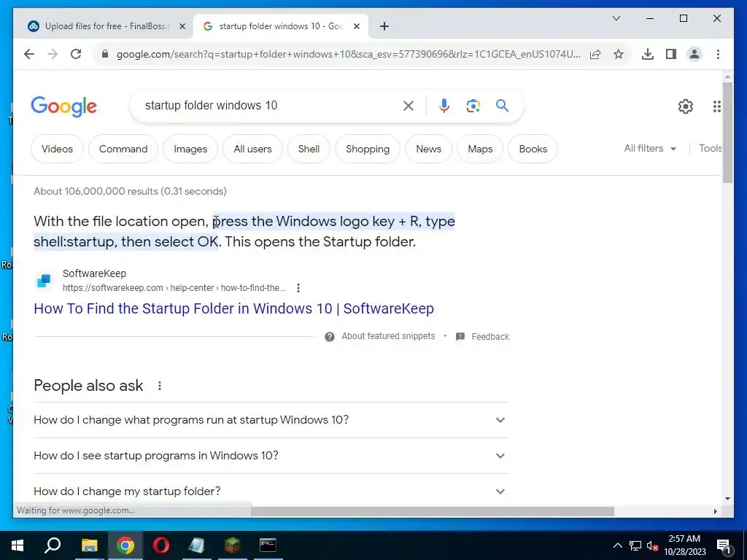Share this page from address bar
Viewport: 747px width, 560px height.
(595, 54)
